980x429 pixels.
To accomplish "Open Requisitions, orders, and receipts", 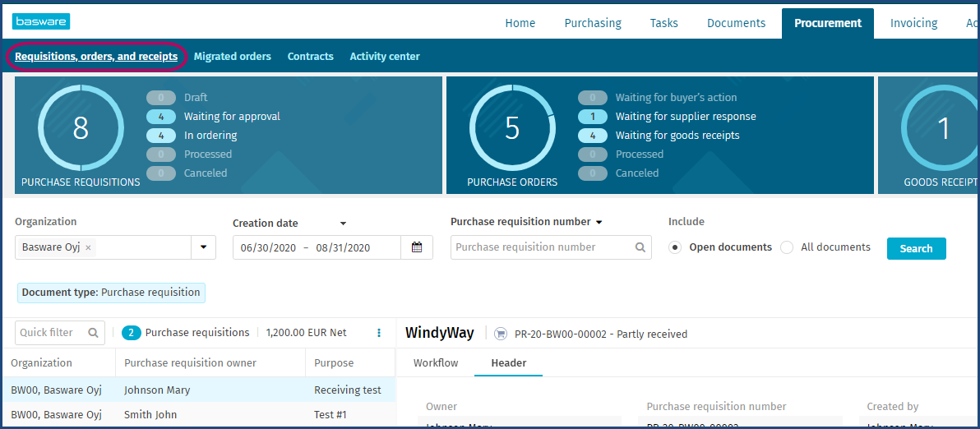I will pyautogui.click(x=96, y=56).
